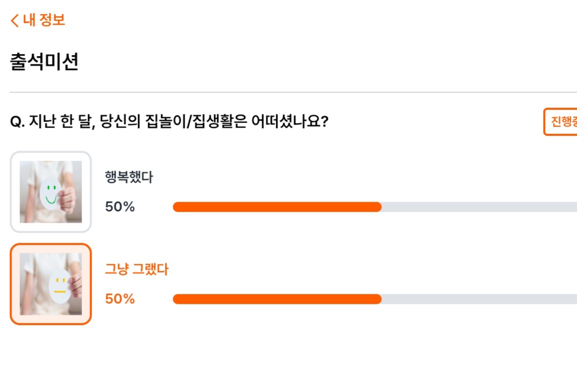577x392 pixels.
Task: Click the yellow neutral face drawing
Action: tap(60, 286)
